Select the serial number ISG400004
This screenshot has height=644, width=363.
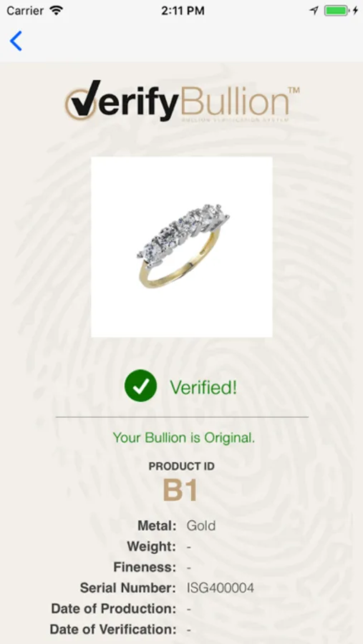click(x=221, y=587)
